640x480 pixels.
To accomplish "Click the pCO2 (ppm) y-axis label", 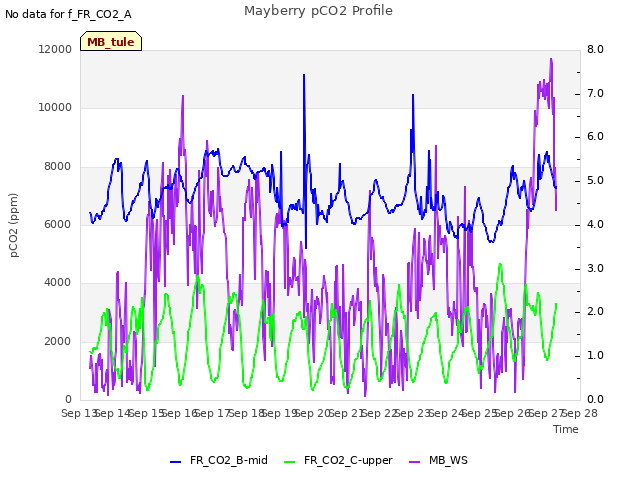I will tap(14, 225).
